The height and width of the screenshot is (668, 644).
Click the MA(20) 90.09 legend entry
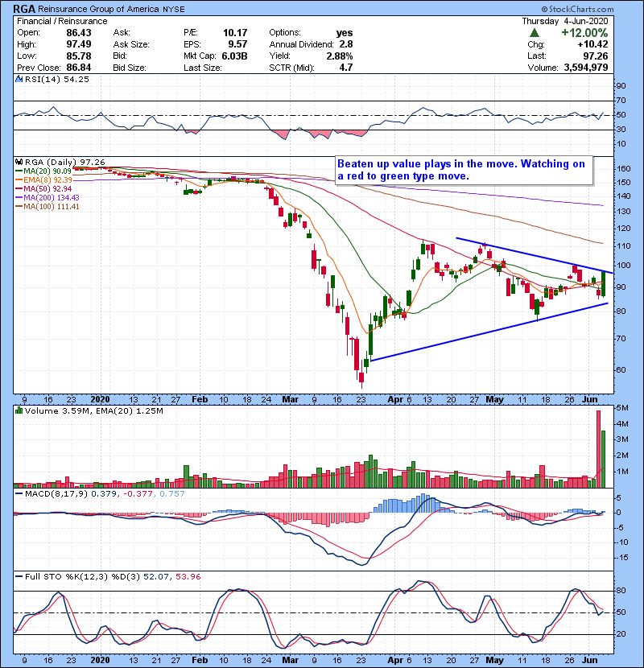pos(44,171)
